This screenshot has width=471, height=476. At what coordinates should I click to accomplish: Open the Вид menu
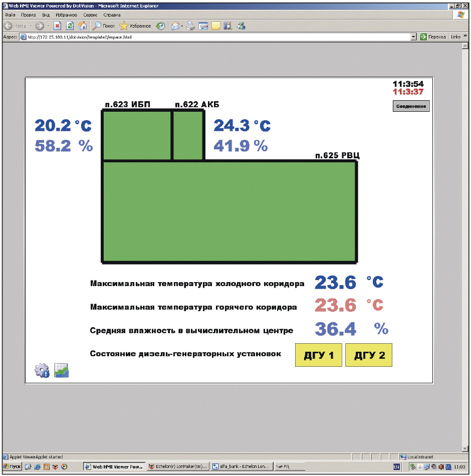(46, 15)
